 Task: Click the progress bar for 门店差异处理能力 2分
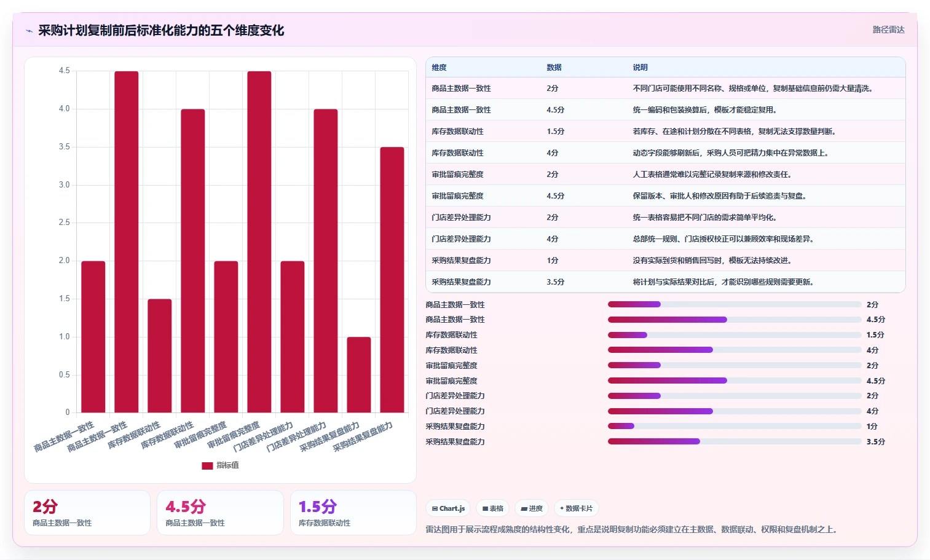click(735, 396)
